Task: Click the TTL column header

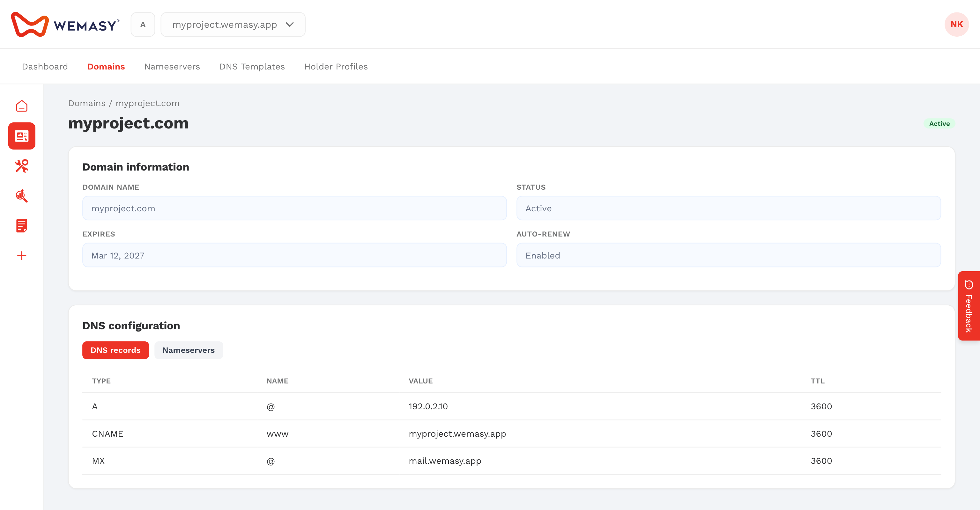Action: [817, 381]
